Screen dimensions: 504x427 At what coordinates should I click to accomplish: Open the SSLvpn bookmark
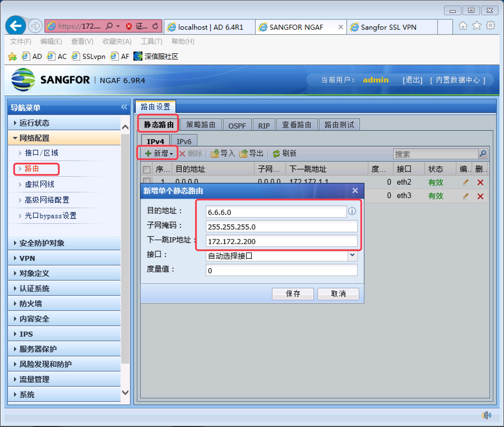tap(88, 56)
